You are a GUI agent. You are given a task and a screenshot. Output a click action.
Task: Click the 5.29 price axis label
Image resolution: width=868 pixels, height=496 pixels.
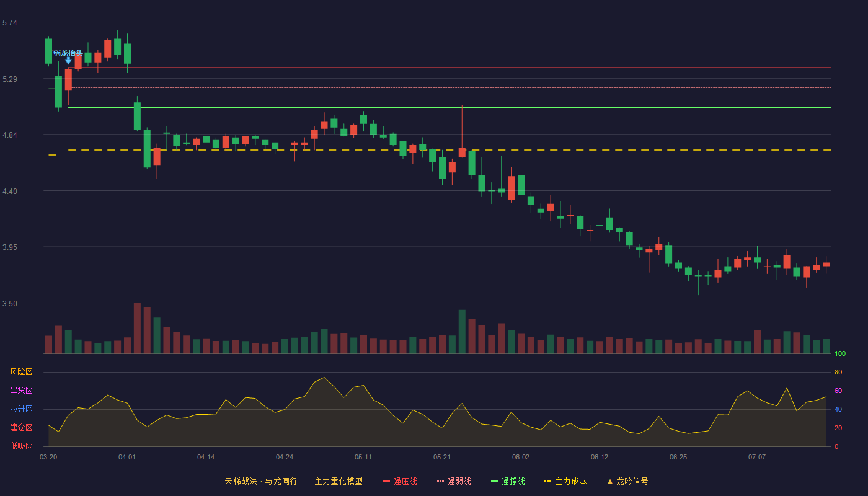click(10, 79)
